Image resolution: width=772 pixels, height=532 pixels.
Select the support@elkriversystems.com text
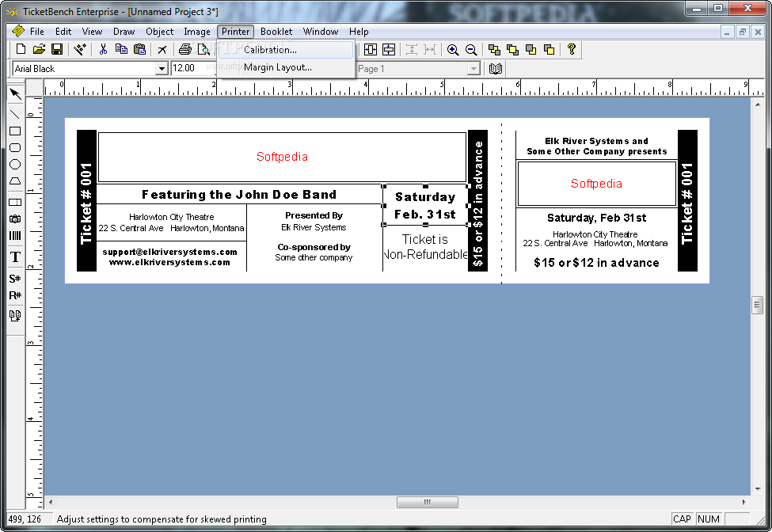(170, 252)
